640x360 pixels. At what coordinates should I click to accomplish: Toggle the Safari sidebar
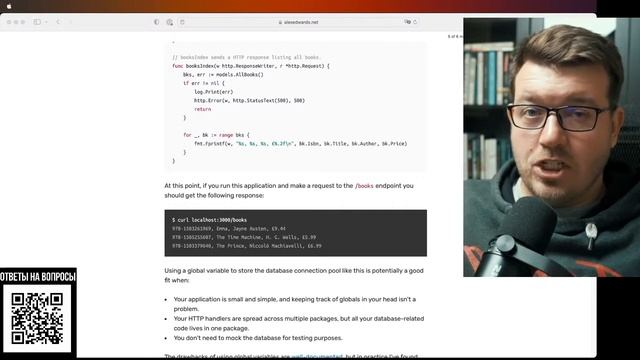[x=37, y=22]
